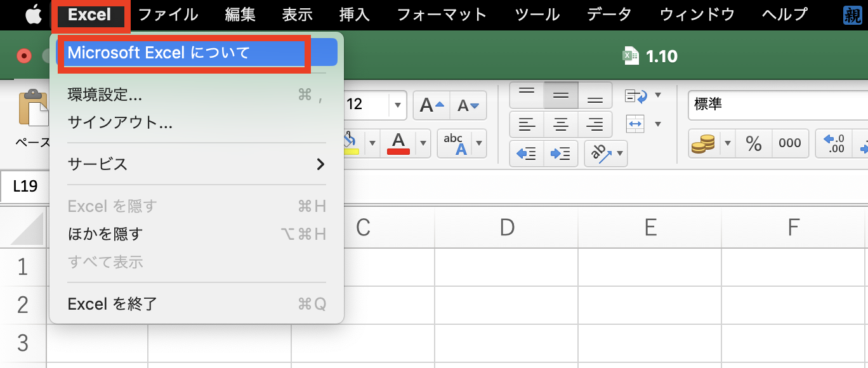This screenshot has width=868, height=368.
Task: Click the increase font size icon
Action: click(x=431, y=105)
